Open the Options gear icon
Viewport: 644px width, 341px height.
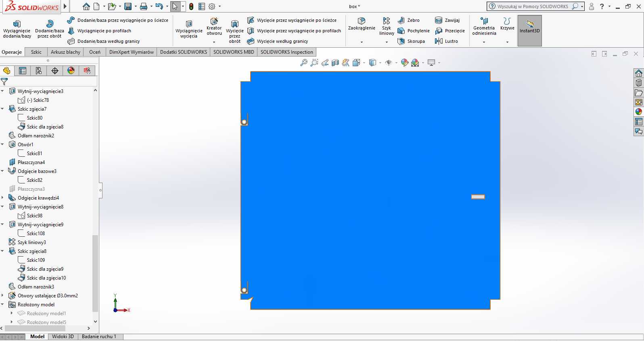click(212, 6)
